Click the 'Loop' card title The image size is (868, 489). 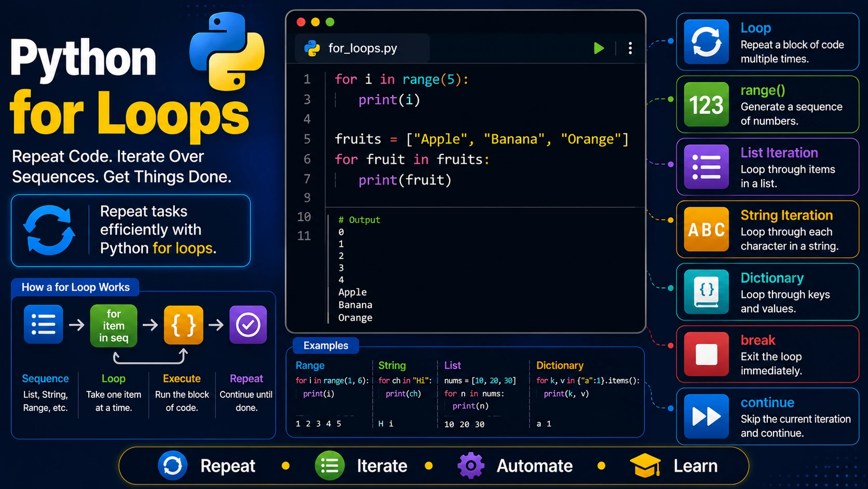click(755, 28)
